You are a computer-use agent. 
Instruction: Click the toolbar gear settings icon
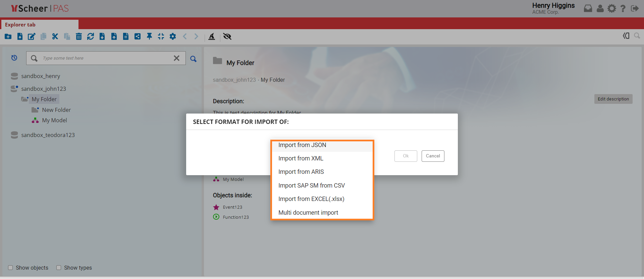pos(173,37)
